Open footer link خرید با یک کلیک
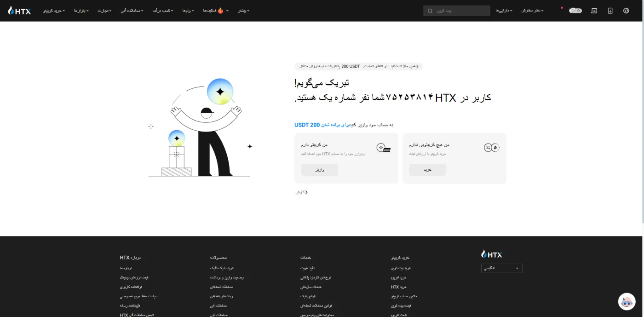This screenshot has height=317, width=644. (x=222, y=268)
